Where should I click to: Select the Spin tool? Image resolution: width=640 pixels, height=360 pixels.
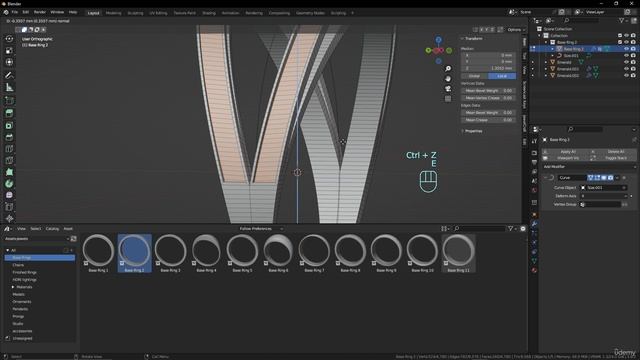9,184
